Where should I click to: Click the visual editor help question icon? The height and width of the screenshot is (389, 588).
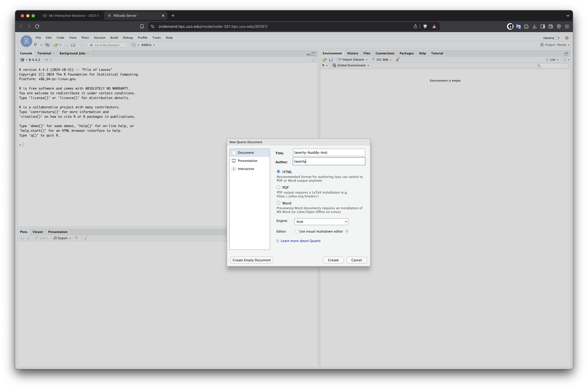tap(347, 231)
